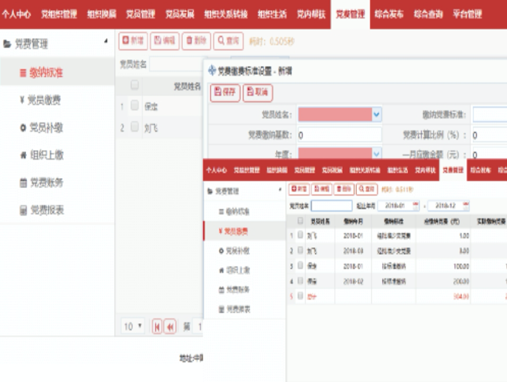Screen dimensions: 507x382
Task: Click the 党费账务 calendar icon in main sidebar
Action: 23,183
